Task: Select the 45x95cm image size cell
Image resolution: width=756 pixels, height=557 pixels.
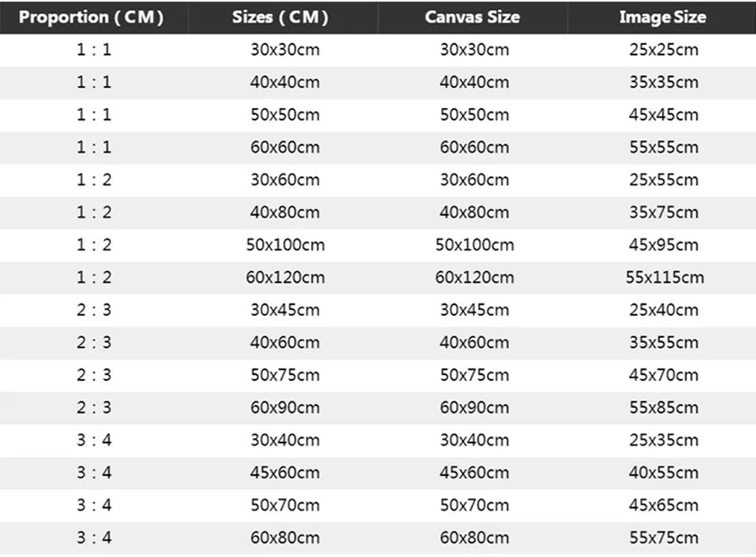Action: point(664,245)
